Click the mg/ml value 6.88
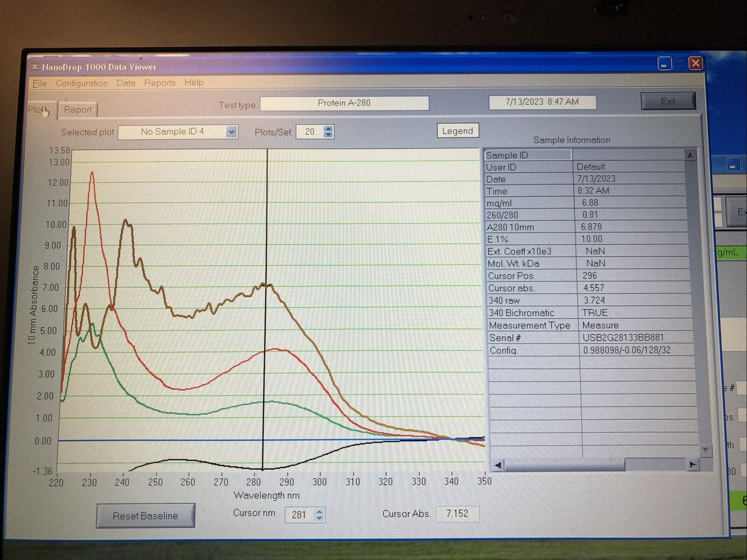The width and height of the screenshot is (747, 560). pyautogui.click(x=590, y=203)
